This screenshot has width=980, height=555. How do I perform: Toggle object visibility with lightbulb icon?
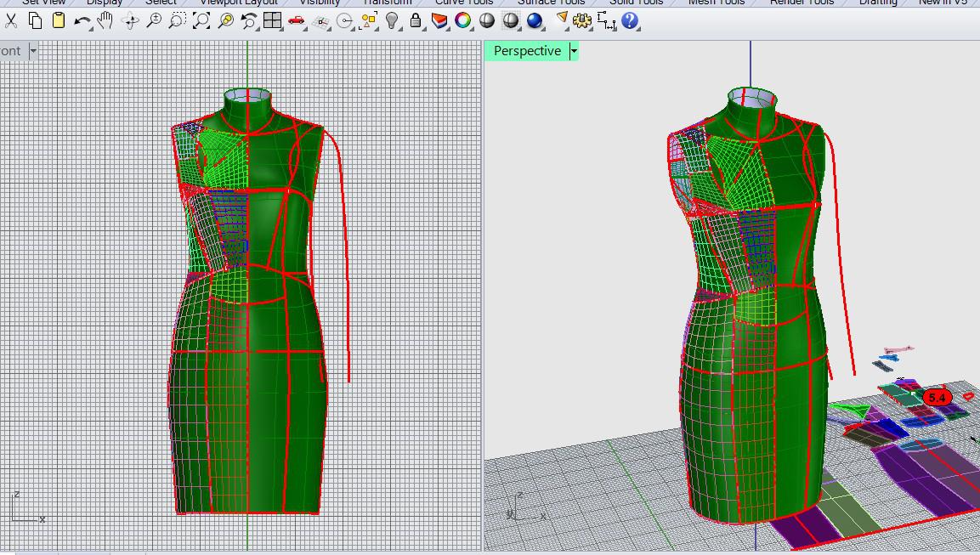click(392, 20)
